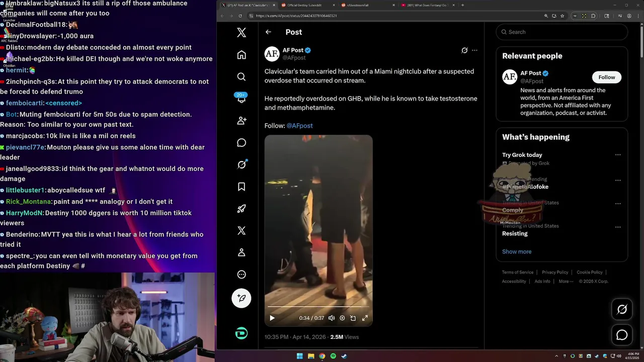
Task: Open options for Try Grok today trend
Action: point(618,155)
